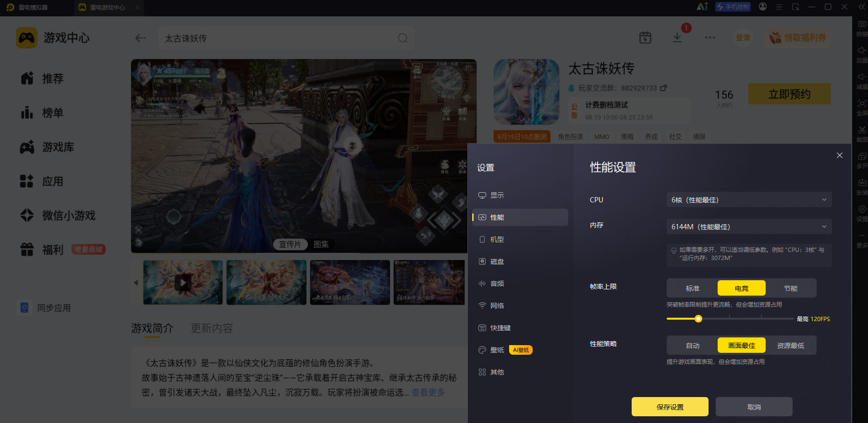Click 手机控制 phone control button
This screenshot has width=868, height=423.
tap(733, 7)
